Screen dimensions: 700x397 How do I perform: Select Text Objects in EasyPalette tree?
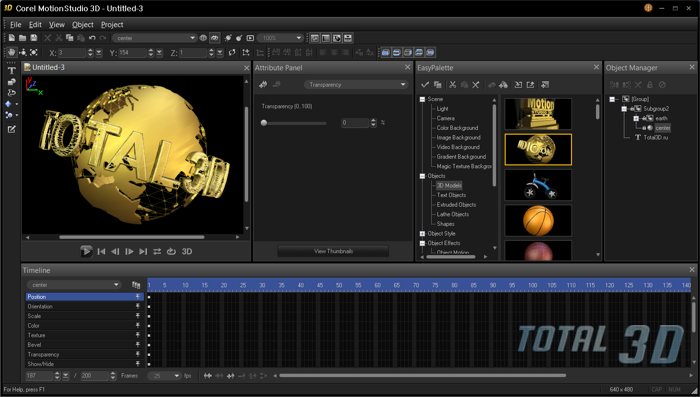[451, 195]
